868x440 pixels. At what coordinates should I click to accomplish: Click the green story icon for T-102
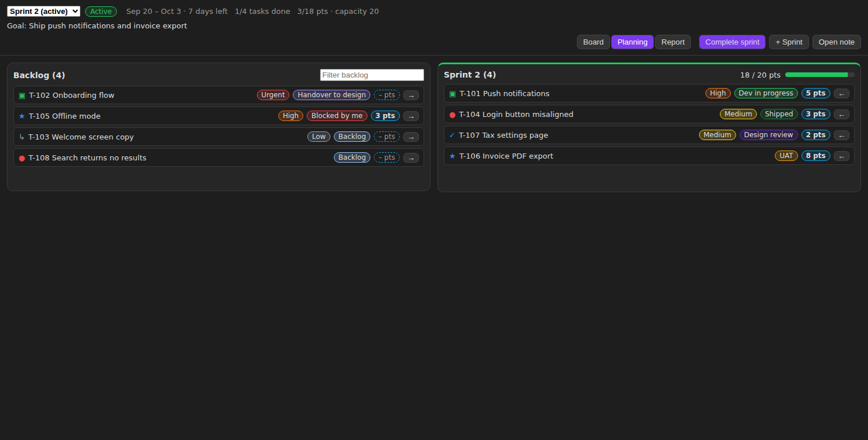click(x=22, y=96)
